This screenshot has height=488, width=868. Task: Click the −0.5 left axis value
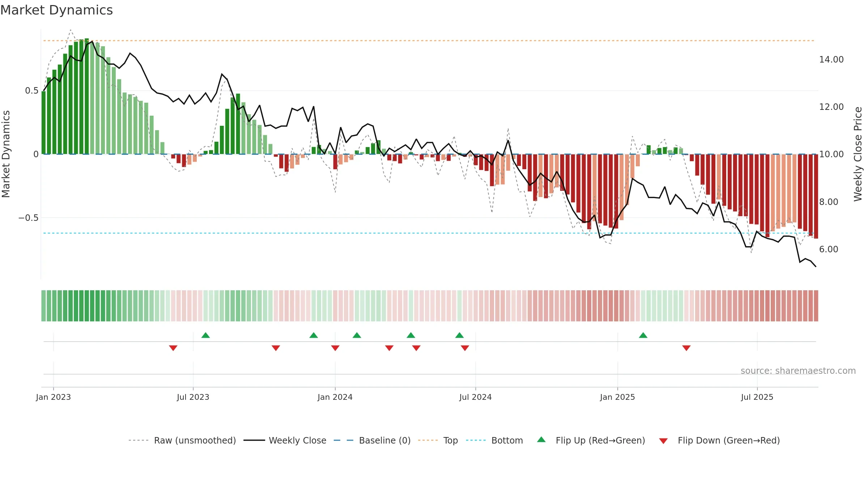pos(28,218)
